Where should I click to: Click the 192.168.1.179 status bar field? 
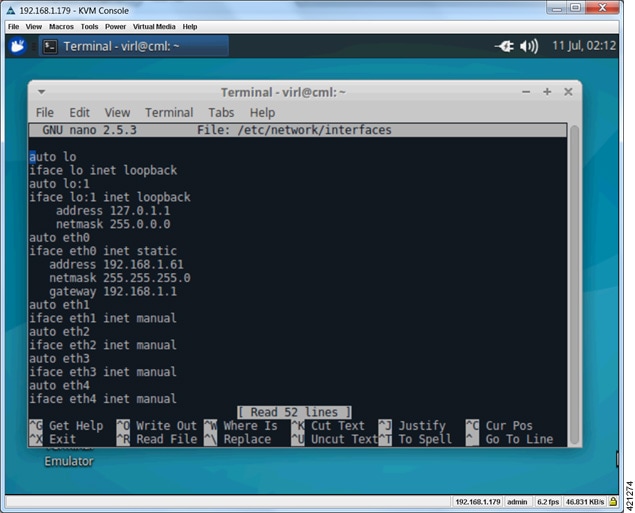[478, 502]
